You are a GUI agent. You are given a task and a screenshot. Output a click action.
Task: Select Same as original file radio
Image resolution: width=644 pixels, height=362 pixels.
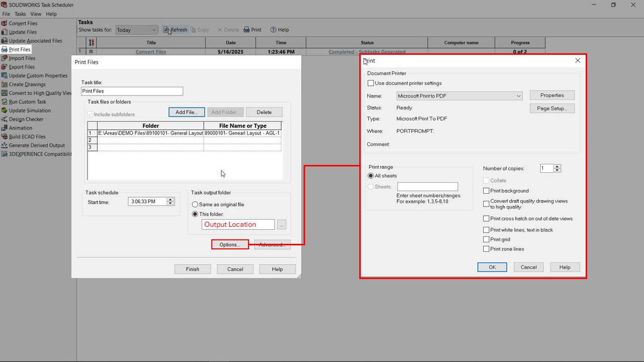pyautogui.click(x=195, y=205)
